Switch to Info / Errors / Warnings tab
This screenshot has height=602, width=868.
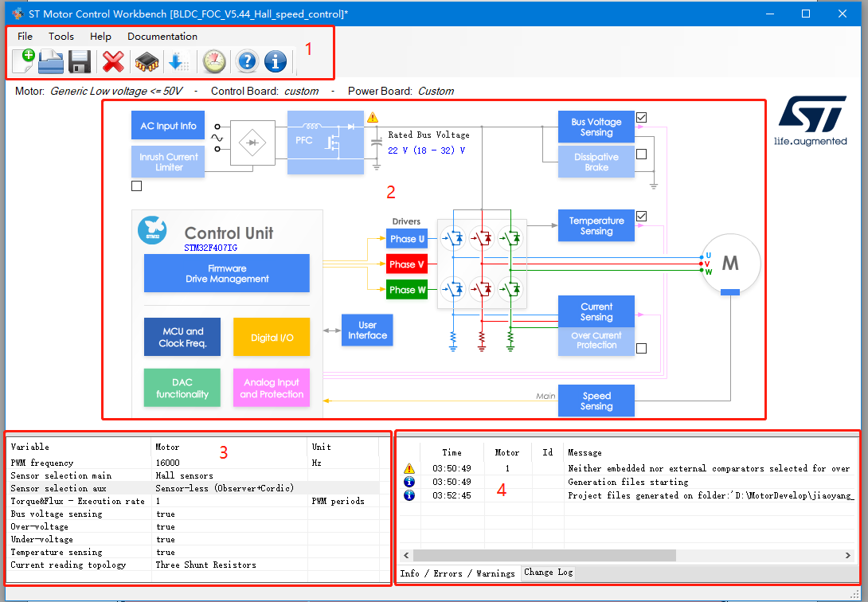[458, 573]
